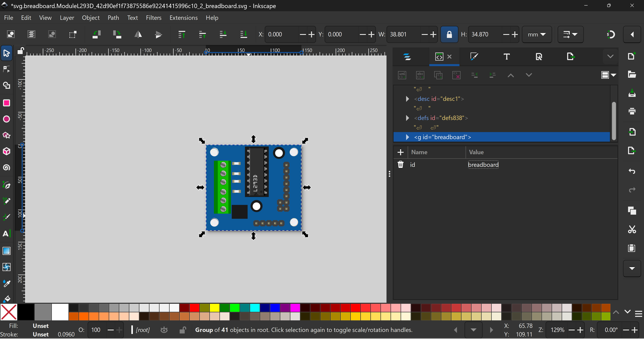The height and width of the screenshot is (339, 644).
Task: Choose the Rectangle tool
Action: pos(7,103)
